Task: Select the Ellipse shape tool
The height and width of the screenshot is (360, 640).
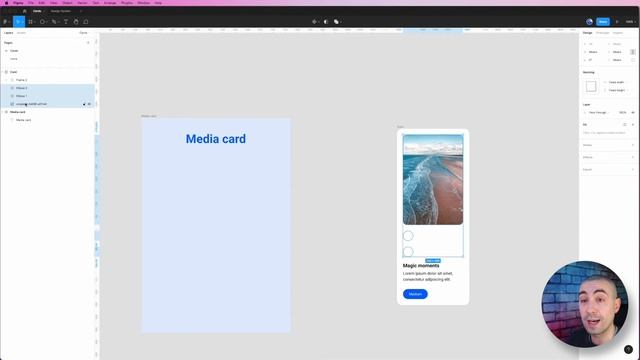Action: coord(42,22)
